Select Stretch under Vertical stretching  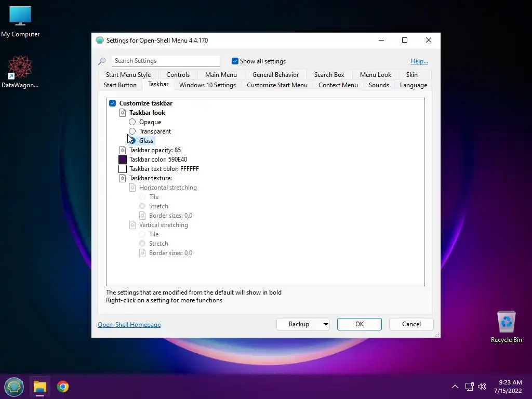(x=142, y=244)
